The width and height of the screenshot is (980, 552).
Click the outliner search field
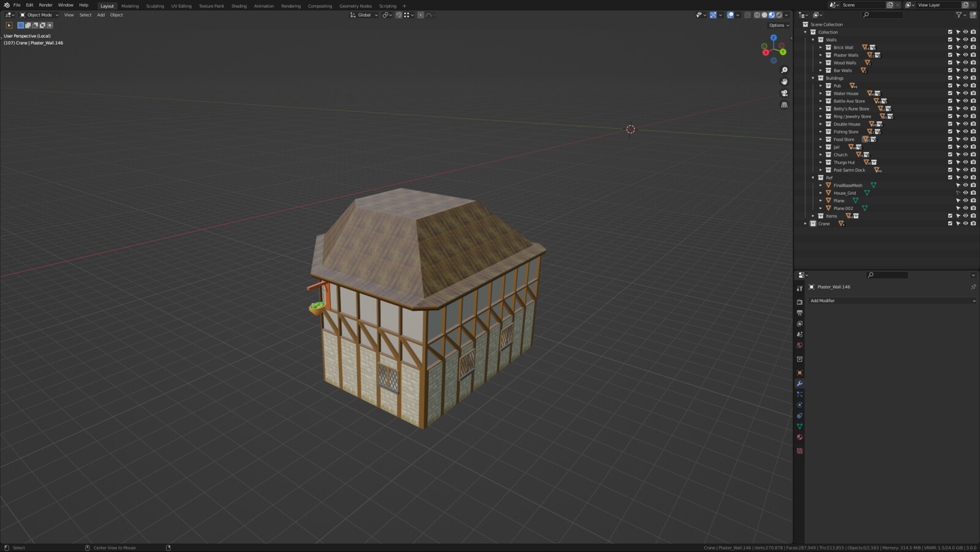883,15
